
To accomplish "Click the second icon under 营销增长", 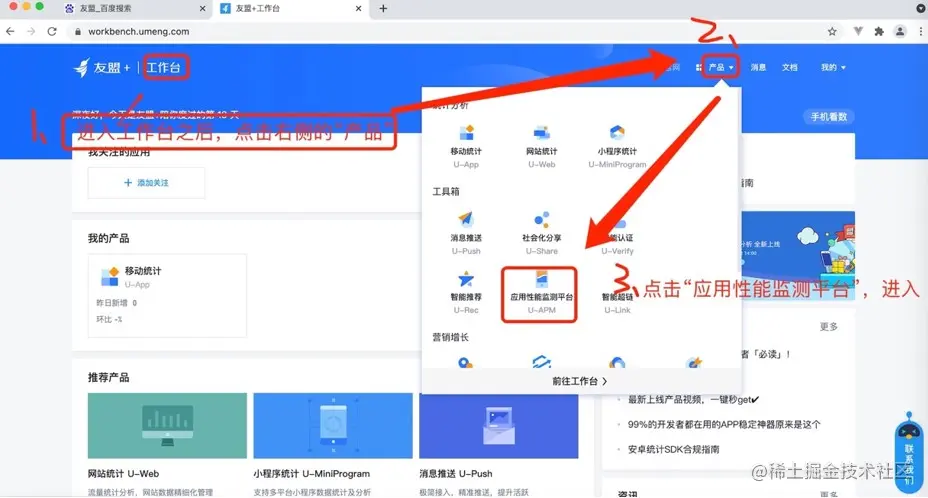I will 542,362.
